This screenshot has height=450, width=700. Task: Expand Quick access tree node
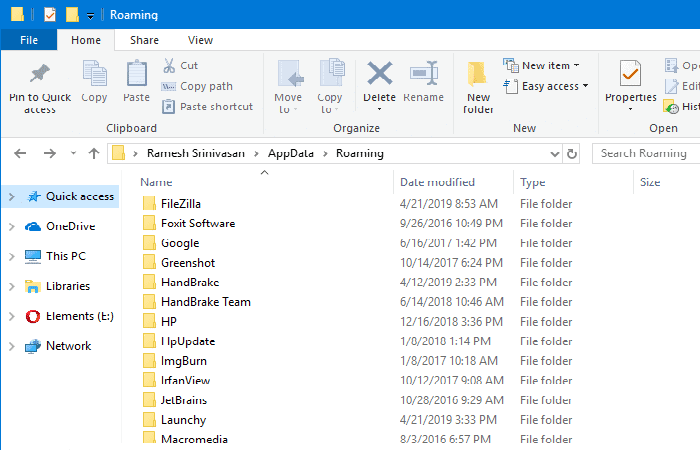12,196
